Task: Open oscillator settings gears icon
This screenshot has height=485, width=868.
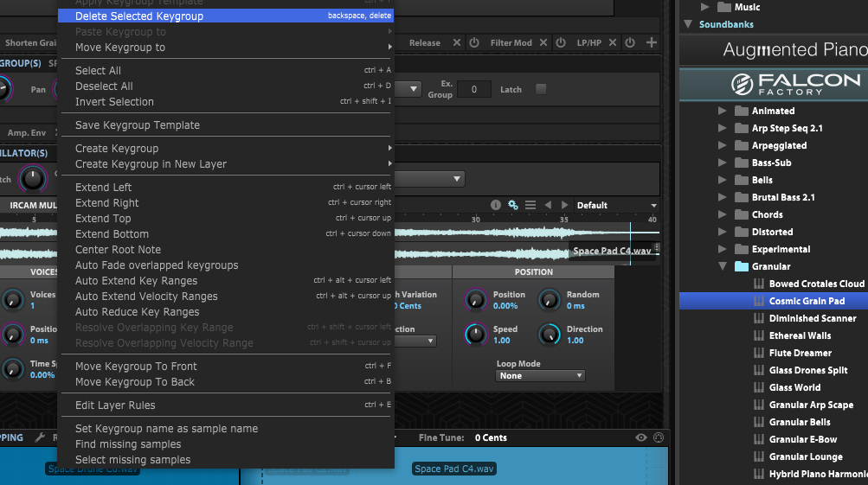Action: point(513,205)
